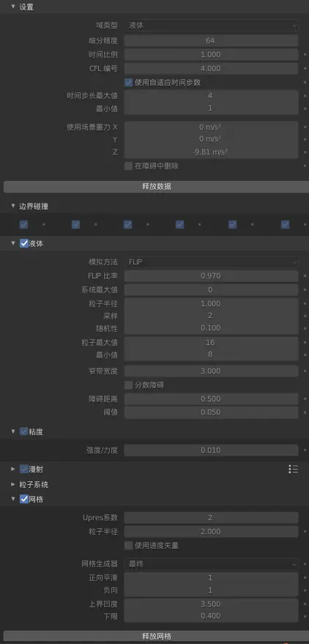Tick the 分数障碍 checkbox
This screenshot has width=309, height=644.
[128, 385]
